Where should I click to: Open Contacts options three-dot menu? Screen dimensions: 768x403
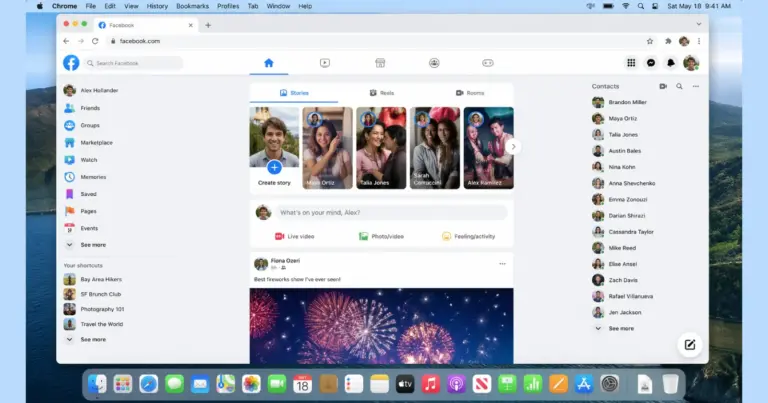click(x=696, y=86)
